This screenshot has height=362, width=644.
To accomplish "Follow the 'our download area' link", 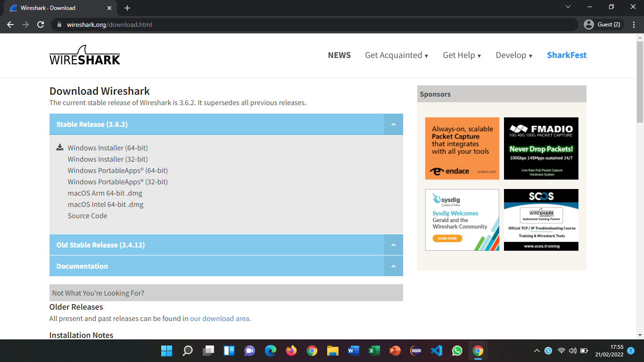I will pyautogui.click(x=219, y=319).
